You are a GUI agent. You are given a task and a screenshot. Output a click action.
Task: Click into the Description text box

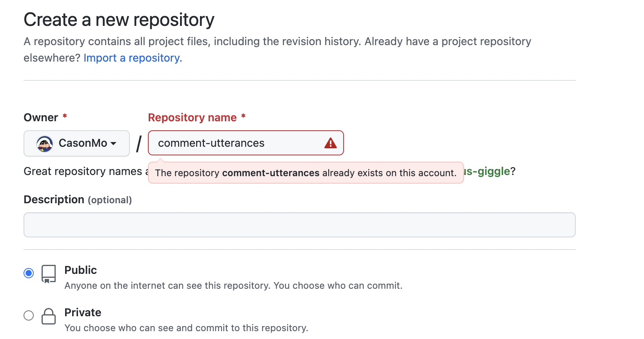tap(299, 225)
